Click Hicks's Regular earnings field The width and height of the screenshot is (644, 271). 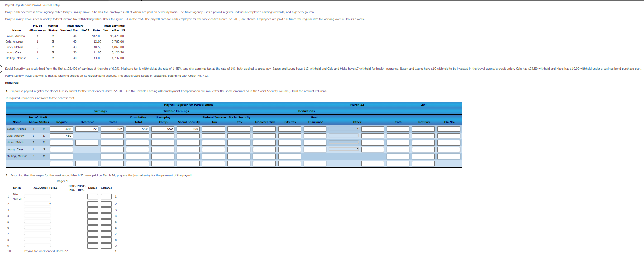(x=61, y=143)
